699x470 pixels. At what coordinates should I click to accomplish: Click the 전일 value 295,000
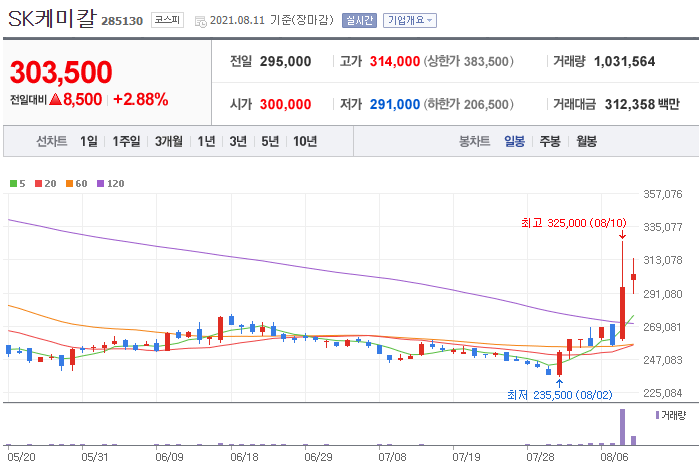tap(285, 61)
